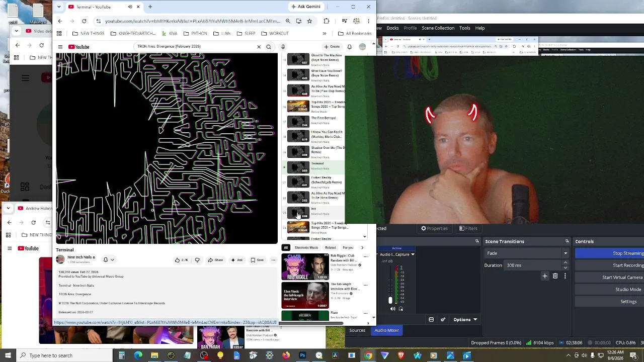Click the zoom magnifier in address bar
This screenshot has height=362, width=644.
coord(288,21)
